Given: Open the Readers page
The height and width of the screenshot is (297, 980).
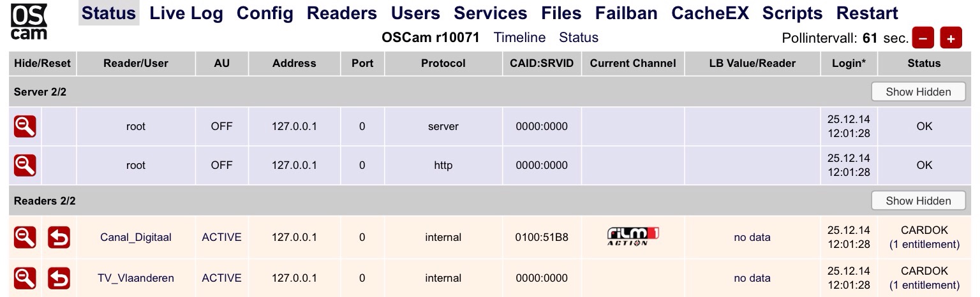Looking at the screenshot, I should (x=342, y=13).
